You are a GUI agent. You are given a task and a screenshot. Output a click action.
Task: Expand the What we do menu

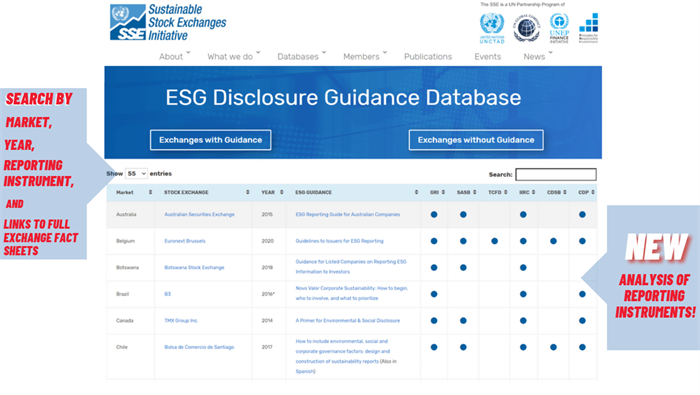tap(233, 56)
